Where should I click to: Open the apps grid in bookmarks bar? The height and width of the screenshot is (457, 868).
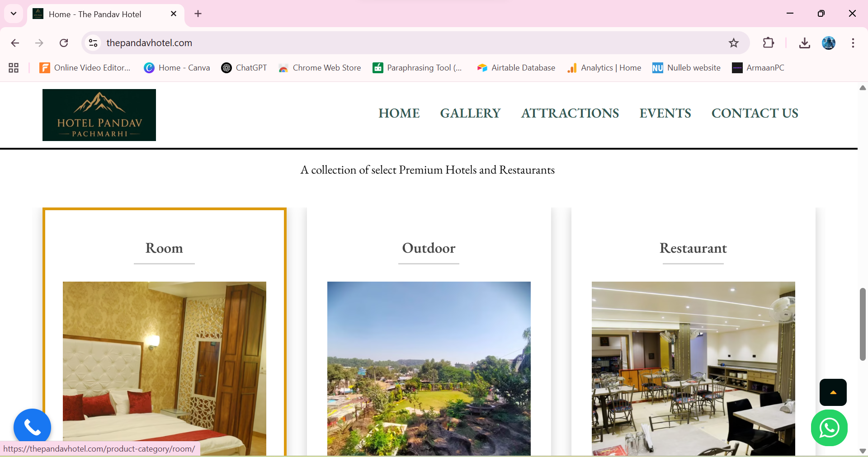(x=14, y=68)
